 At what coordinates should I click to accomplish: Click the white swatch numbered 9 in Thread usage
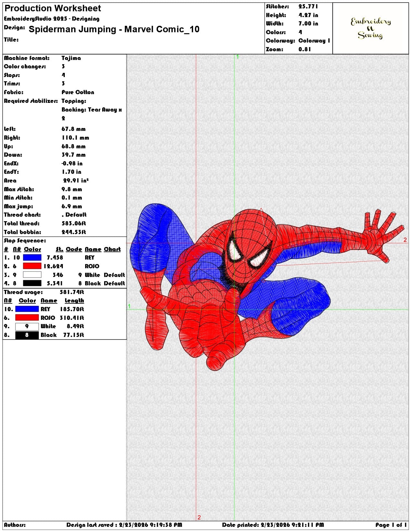pos(27,326)
